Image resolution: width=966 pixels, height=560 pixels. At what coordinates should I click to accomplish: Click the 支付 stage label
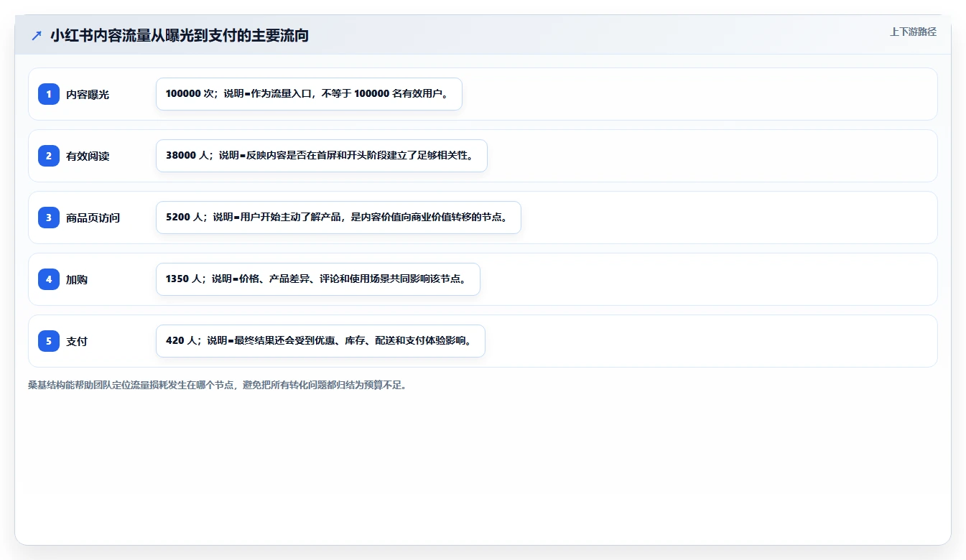[77, 341]
